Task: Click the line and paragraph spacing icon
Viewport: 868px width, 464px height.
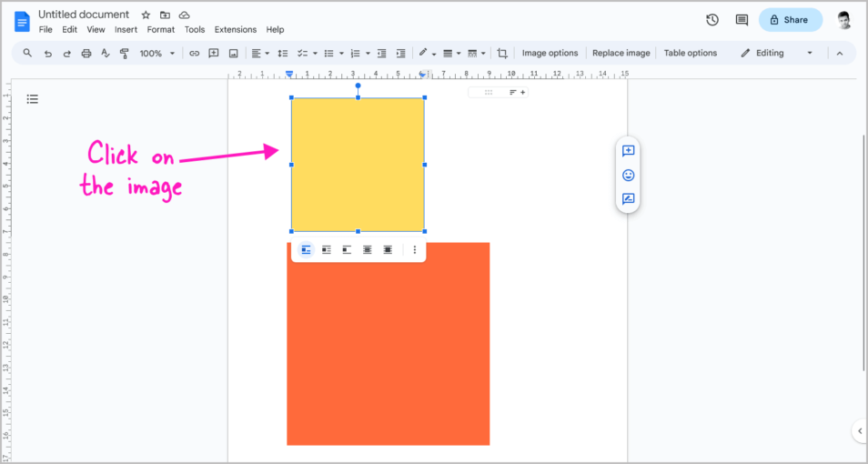Action: coord(282,54)
